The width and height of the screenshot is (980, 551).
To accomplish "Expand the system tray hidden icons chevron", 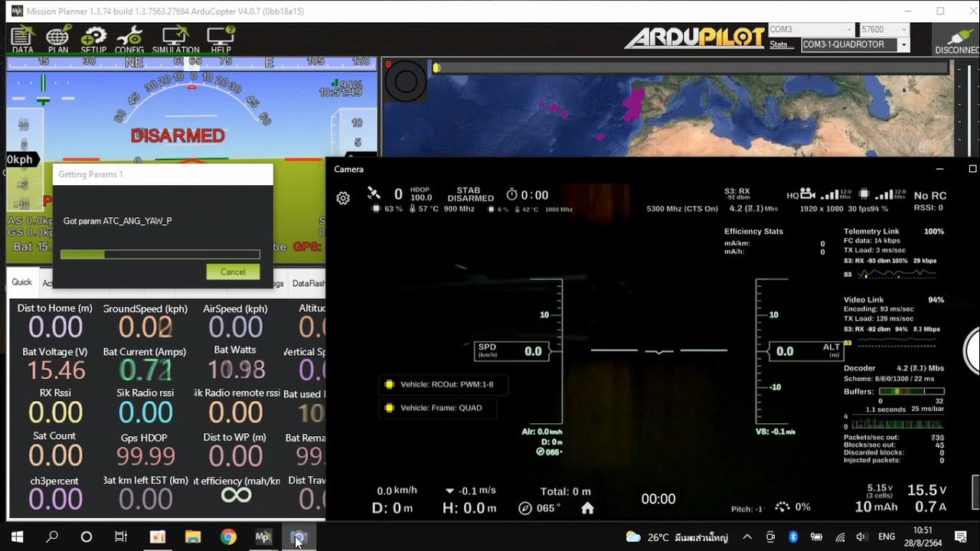I will 747,536.
